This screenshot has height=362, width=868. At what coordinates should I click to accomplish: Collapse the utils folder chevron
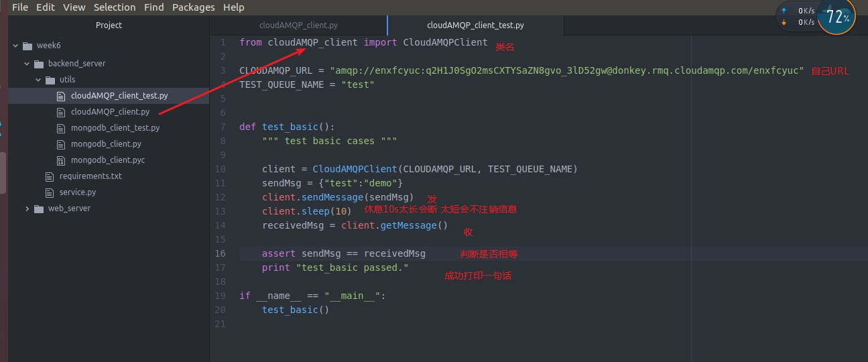(x=38, y=80)
